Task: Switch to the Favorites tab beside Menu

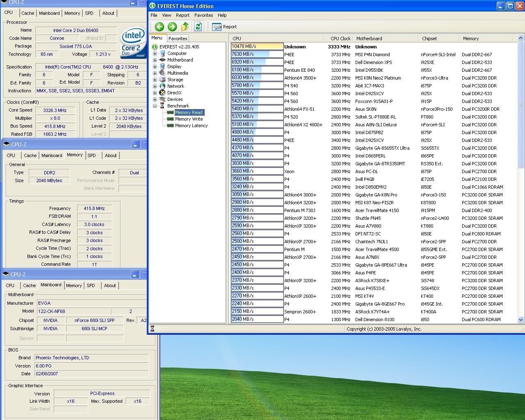Action: coord(178,38)
